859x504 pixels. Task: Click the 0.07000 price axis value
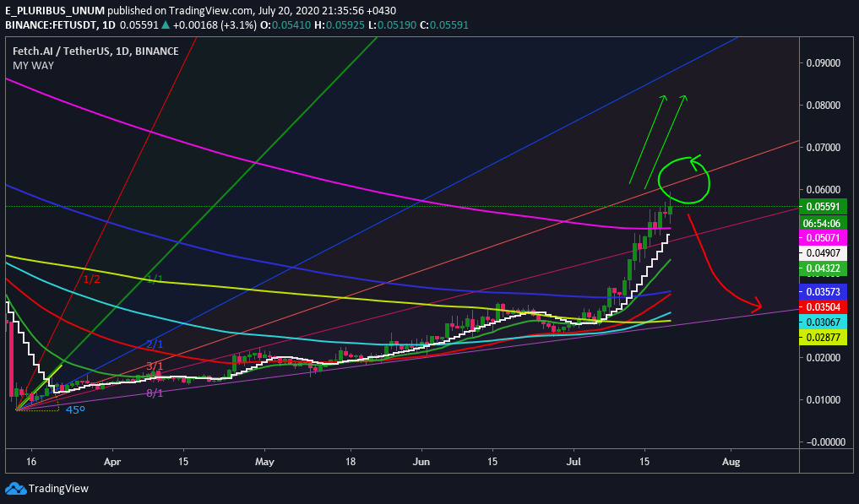pos(824,147)
